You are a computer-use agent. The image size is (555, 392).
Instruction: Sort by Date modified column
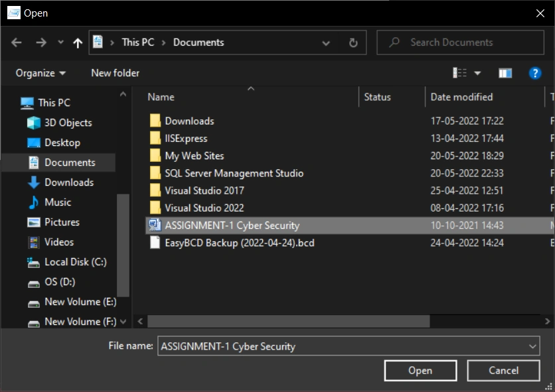(x=461, y=98)
